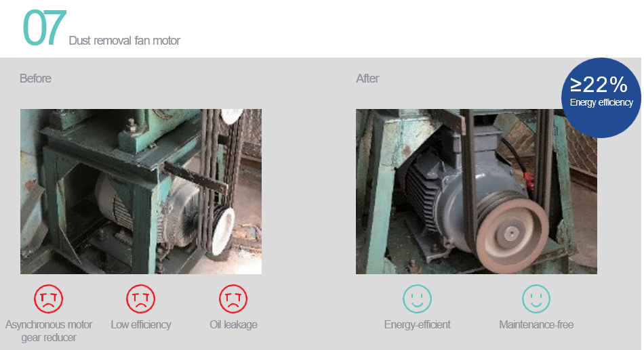The image size is (644, 350).
Task: Click the ≥22% figure in the blue badge
Action: pyautogui.click(x=599, y=85)
